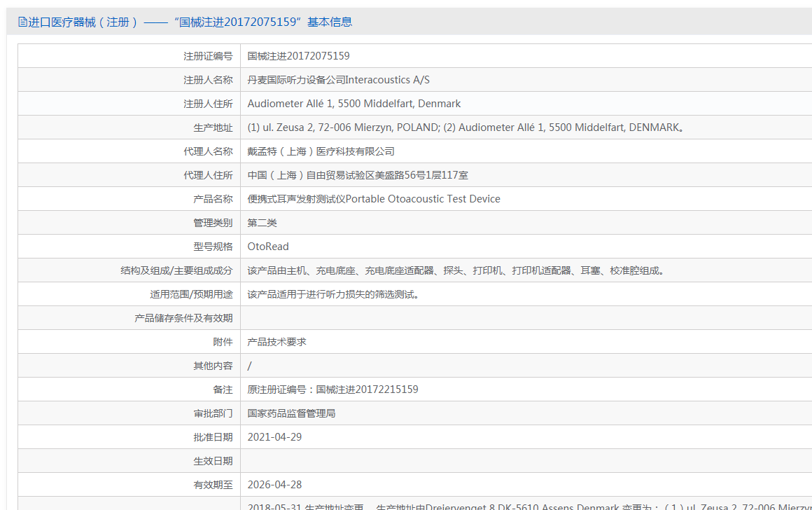Viewport: 812px width, 510px height.
Task: Select the agent name 戴孟特(上海)医疗科技有限公司
Action: click(x=321, y=151)
